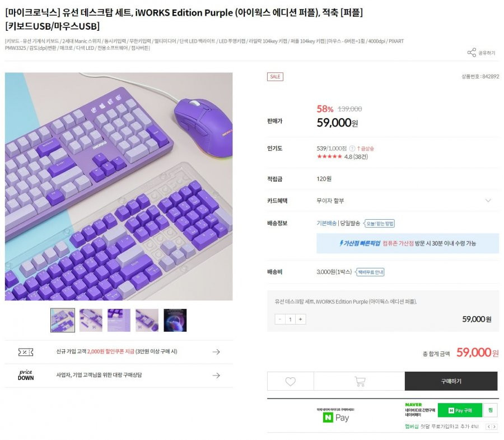Add item to cart with cart icon
This screenshot has width=504, height=440.
pos(360,382)
